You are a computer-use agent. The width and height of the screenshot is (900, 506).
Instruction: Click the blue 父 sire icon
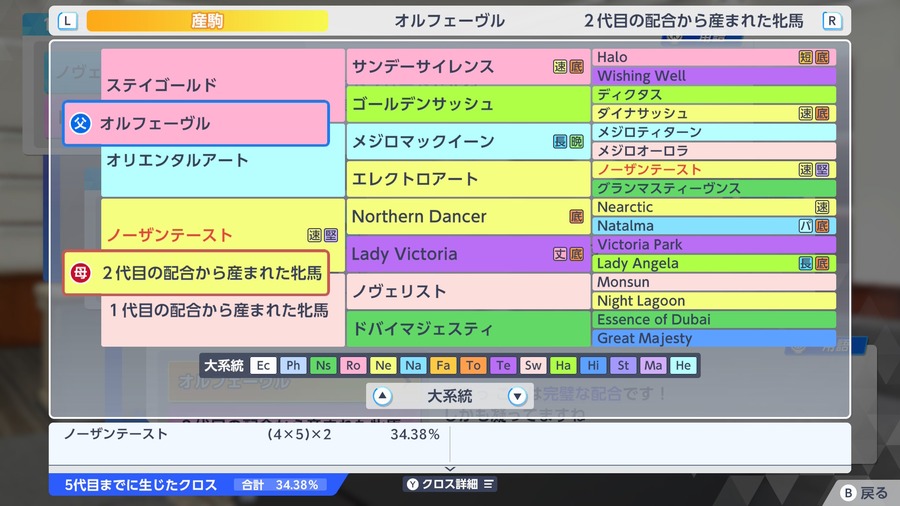[x=80, y=123]
